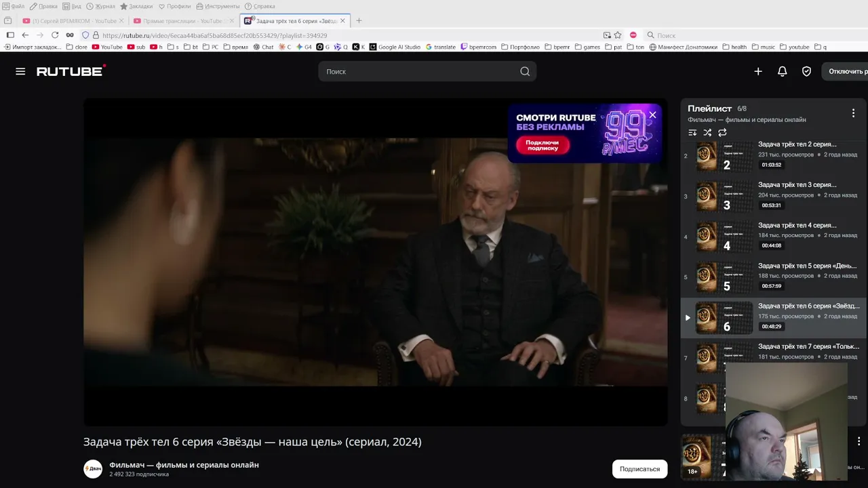Viewport: 868px width, 488px height.
Task: Open the Файл menu
Action: 14,6
